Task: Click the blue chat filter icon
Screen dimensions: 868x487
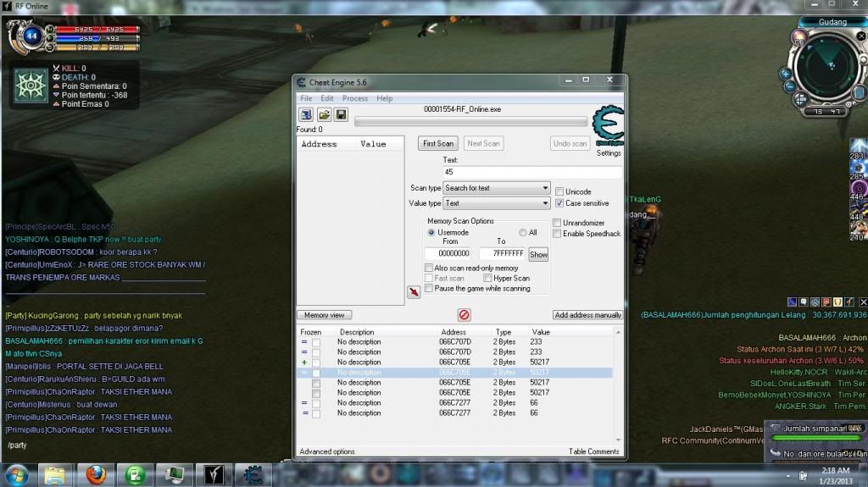Action: coord(793,302)
